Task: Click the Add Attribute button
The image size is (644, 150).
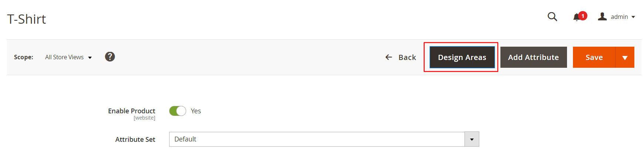Action: [x=533, y=57]
